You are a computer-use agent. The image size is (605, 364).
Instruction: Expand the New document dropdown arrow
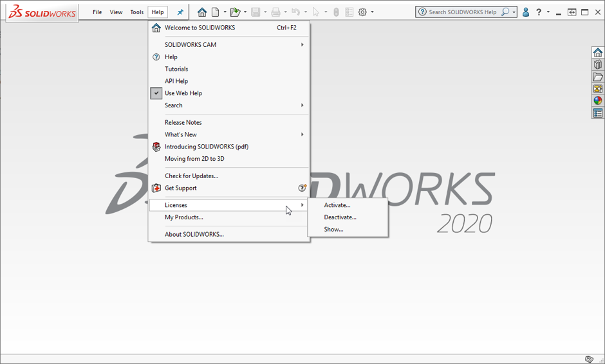(225, 12)
